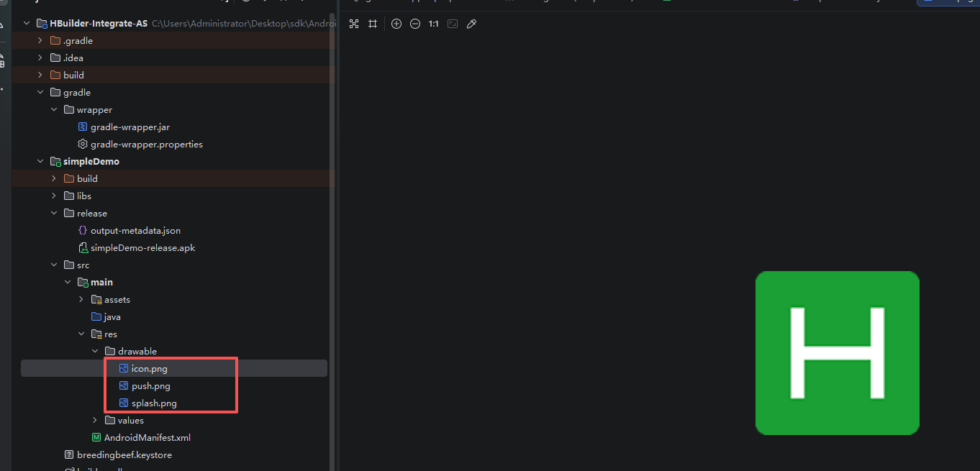Click the assets folder icon

96,300
